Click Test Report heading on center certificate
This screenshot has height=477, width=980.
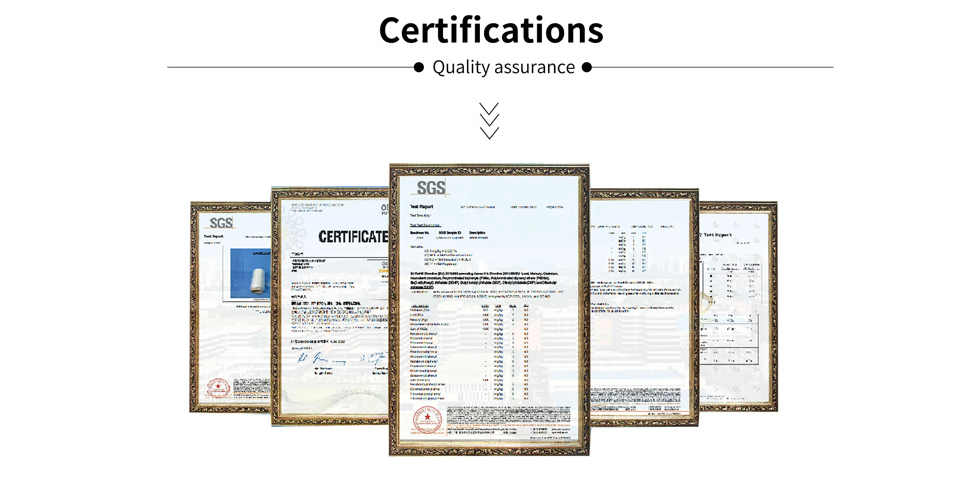coord(422,206)
